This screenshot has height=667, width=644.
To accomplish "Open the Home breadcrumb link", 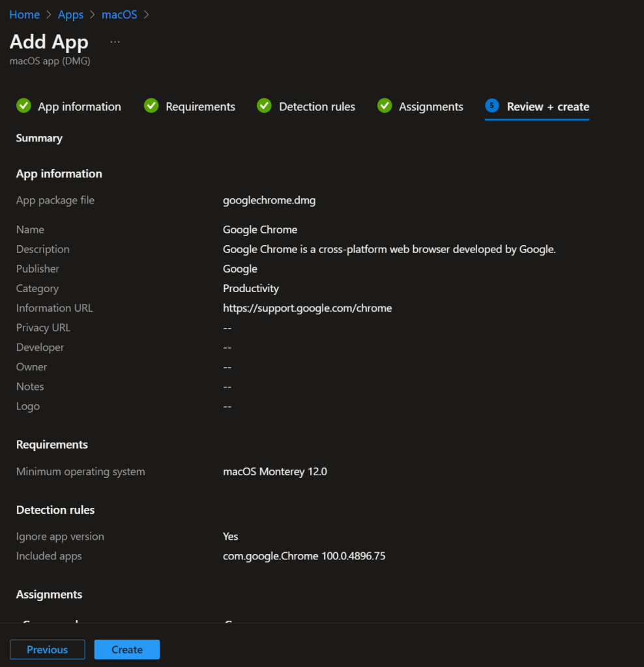I will (x=24, y=15).
